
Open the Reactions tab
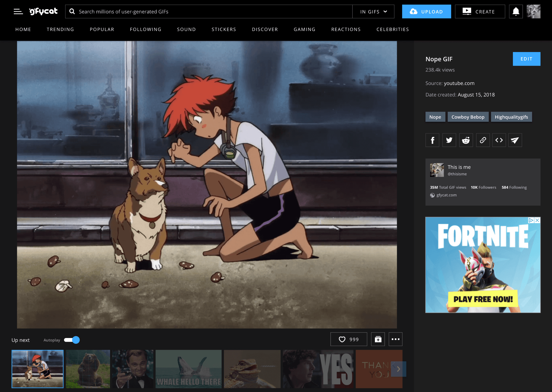click(x=346, y=29)
